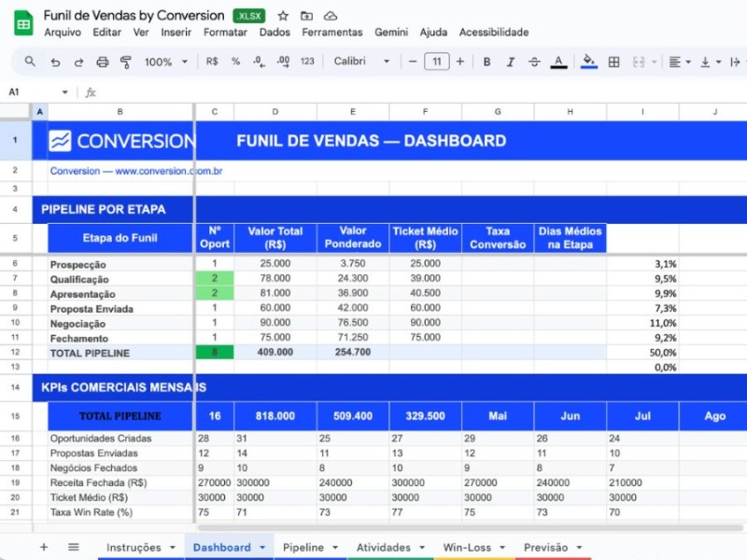Click the undo arrow icon
The height and width of the screenshot is (560, 747).
coord(55,62)
